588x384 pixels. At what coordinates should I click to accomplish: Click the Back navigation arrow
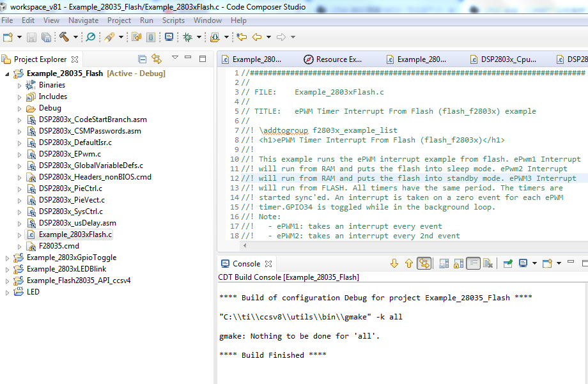coord(257,37)
